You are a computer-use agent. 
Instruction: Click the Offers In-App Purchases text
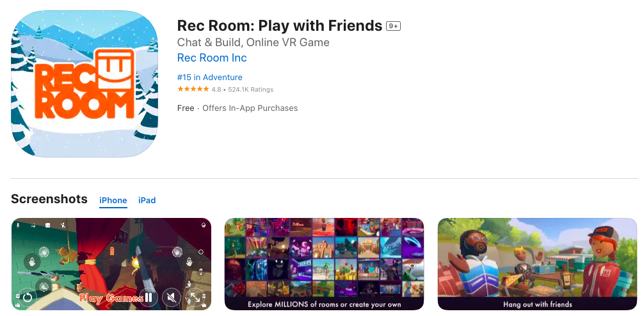point(250,108)
